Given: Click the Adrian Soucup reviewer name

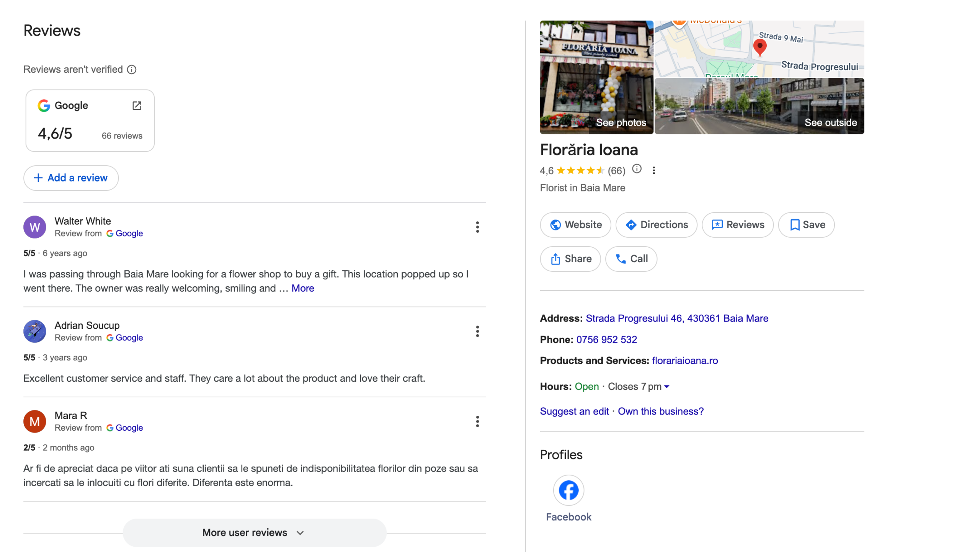Looking at the screenshot, I should 87,325.
